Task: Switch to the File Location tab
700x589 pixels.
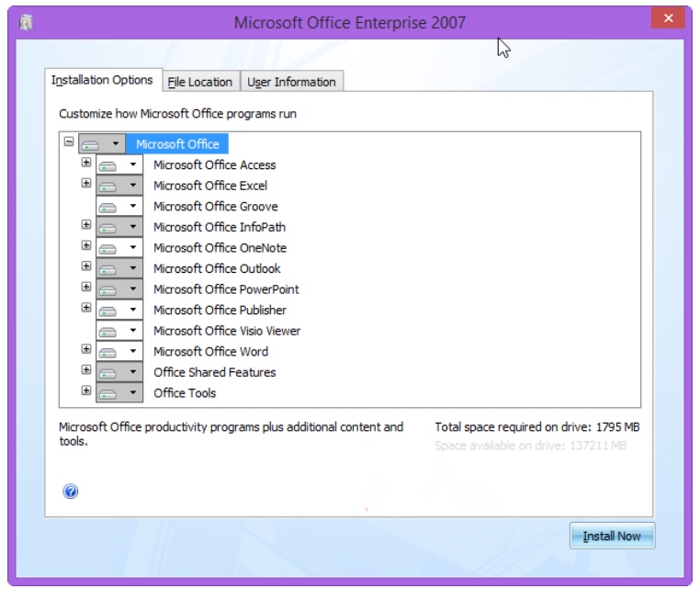Action: point(200,82)
